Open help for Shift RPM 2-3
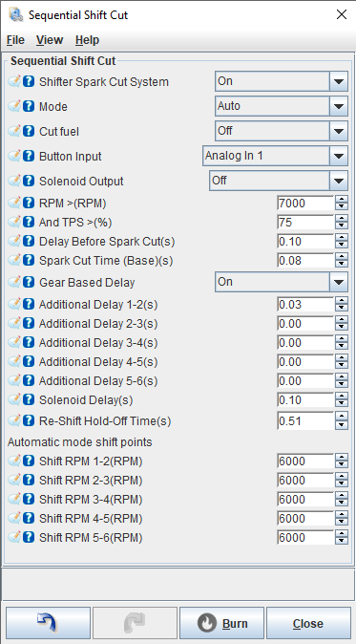The image size is (356, 644). [29, 480]
